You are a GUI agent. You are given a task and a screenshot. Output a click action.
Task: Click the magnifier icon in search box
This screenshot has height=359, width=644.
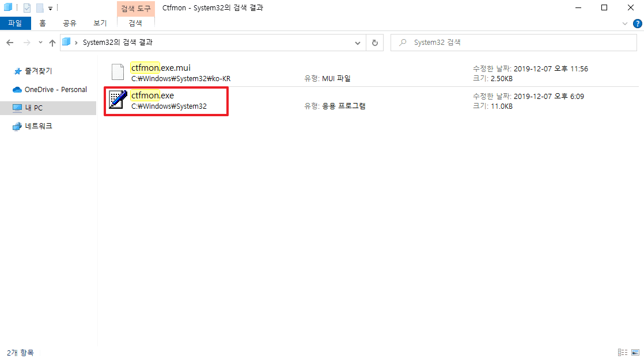click(403, 42)
